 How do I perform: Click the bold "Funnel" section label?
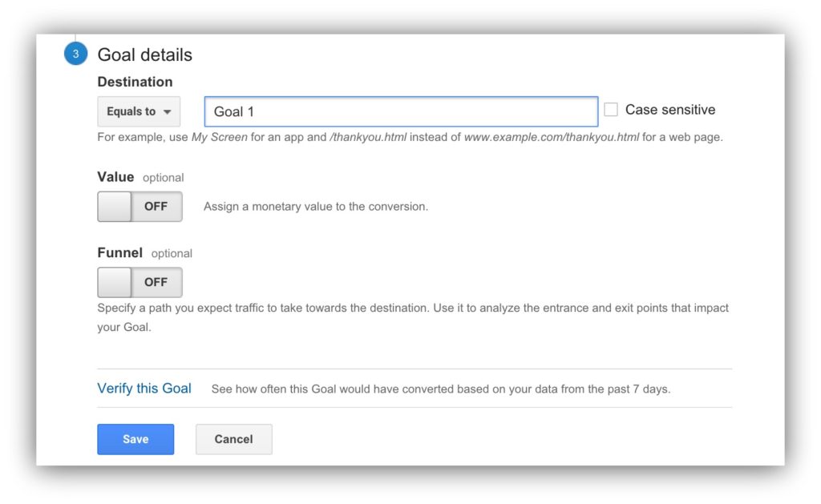[119, 252]
